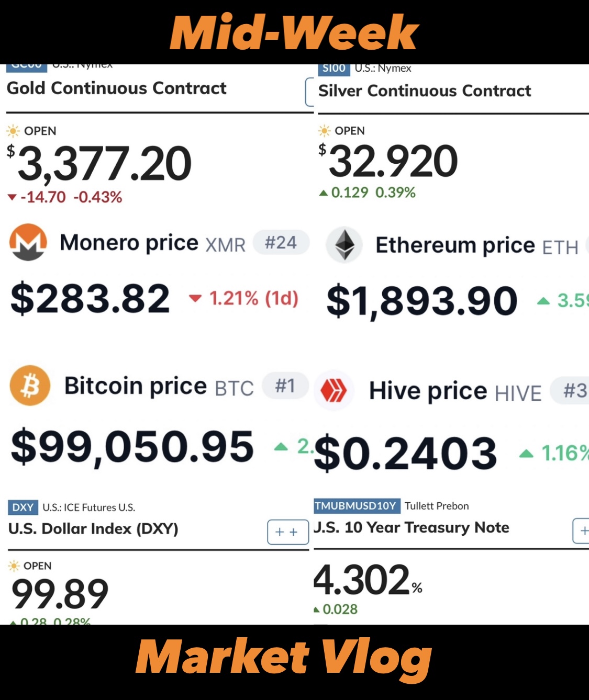Click the red Hive logo
The image size is (589, 700).
click(x=334, y=390)
